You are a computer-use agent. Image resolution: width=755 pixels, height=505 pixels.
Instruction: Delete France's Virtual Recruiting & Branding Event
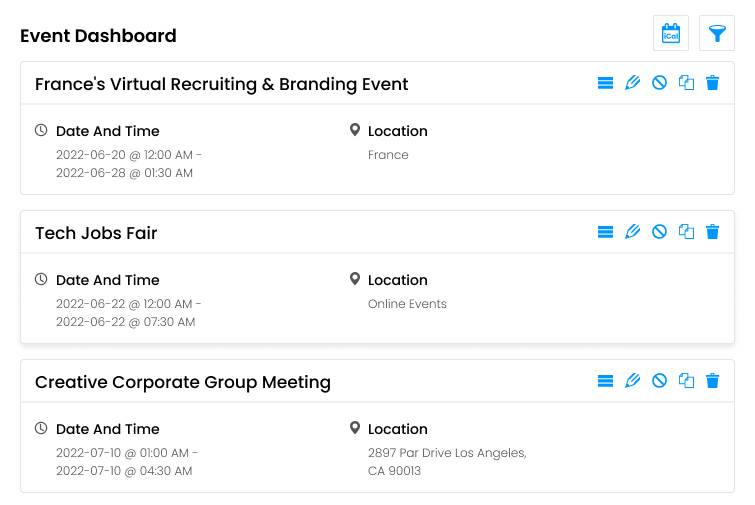(x=713, y=83)
